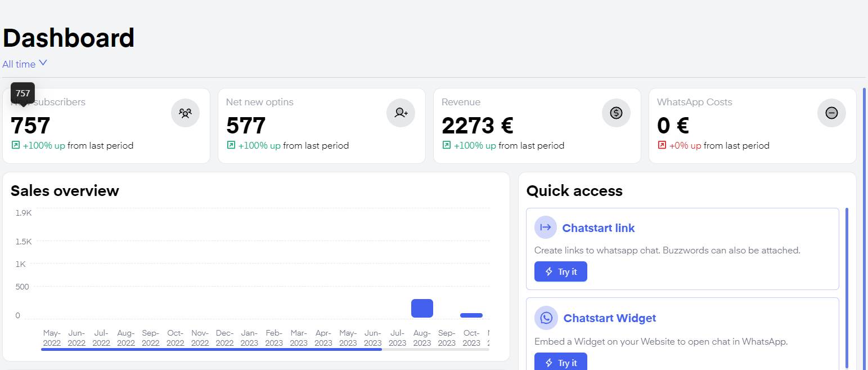Click the red trend arrow under WhatsApp Costs
This screenshot has height=370, width=868.
[x=662, y=145]
